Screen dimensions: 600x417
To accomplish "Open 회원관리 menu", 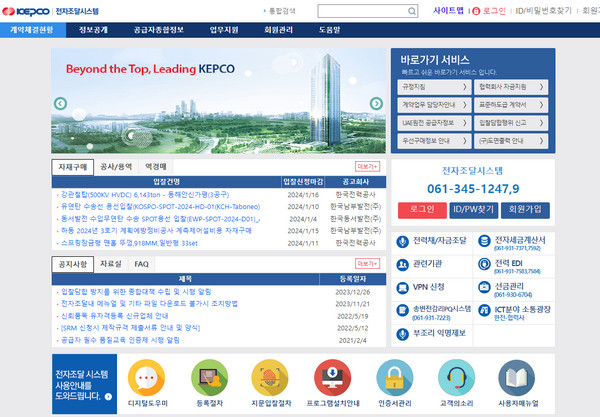I will pos(279,30).
